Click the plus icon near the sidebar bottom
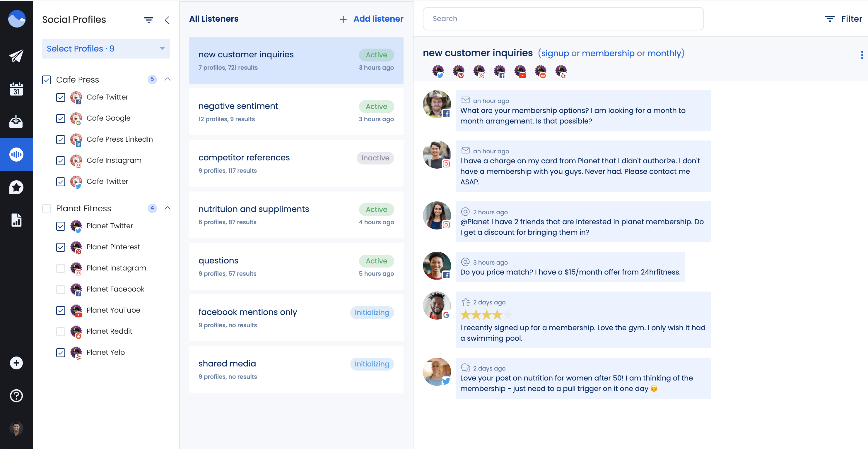The image size is (868, 449). pos(16,363)
